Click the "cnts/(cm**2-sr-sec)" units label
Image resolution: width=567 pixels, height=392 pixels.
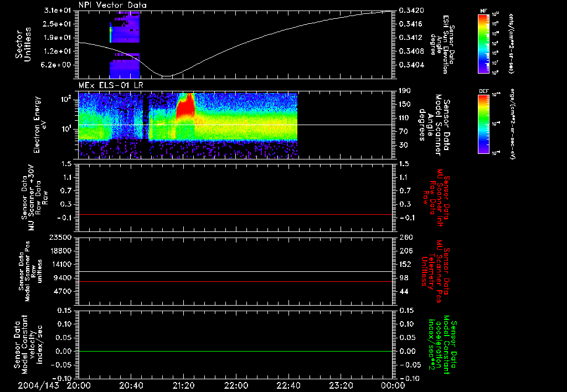coord(511,43)
